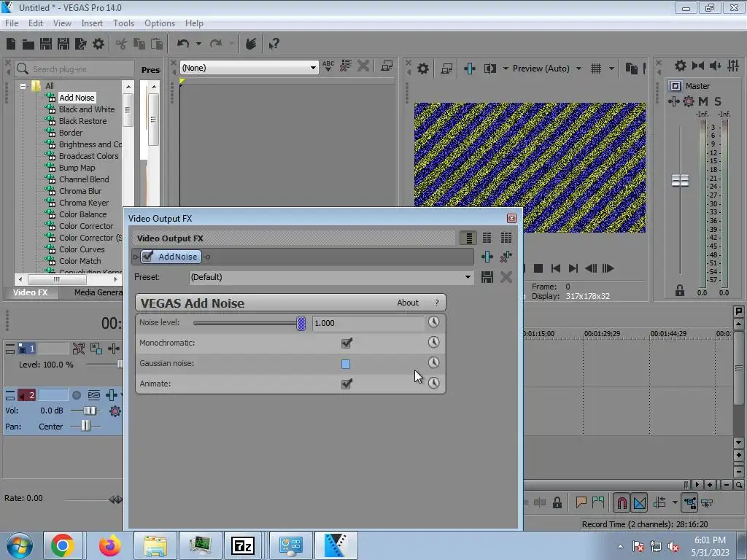Image resolution: width=747 pixels, height=560 pixels.
Task: Click the Overlays grid icon in preview
Action: [x=596, y=69]
